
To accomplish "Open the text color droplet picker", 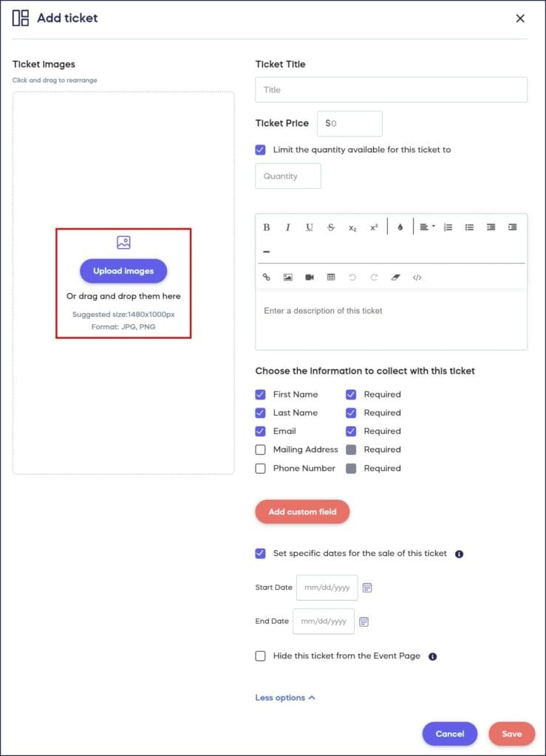I will (x=400, y=227).
